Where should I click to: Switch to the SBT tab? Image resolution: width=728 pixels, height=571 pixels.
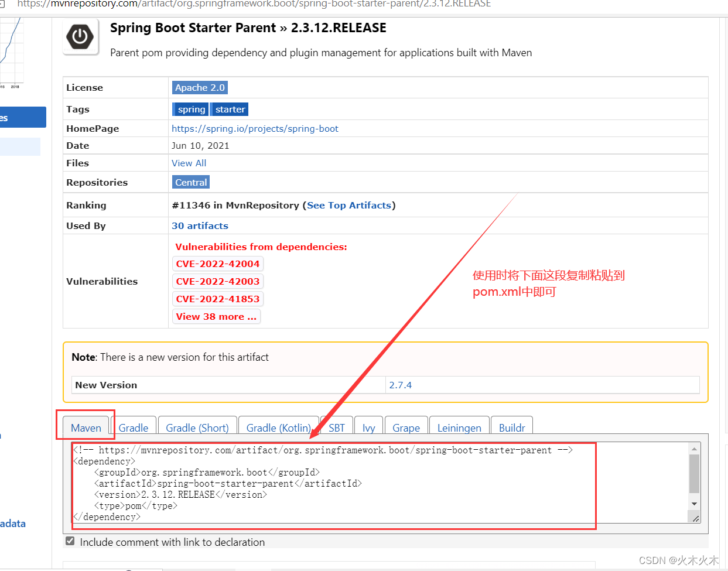[337, 428]
